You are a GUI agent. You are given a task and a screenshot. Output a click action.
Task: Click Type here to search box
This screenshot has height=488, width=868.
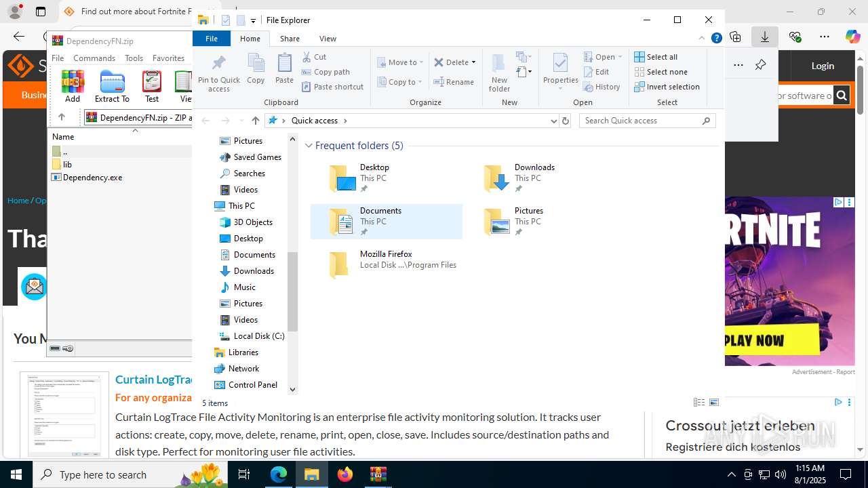point(130,474)
